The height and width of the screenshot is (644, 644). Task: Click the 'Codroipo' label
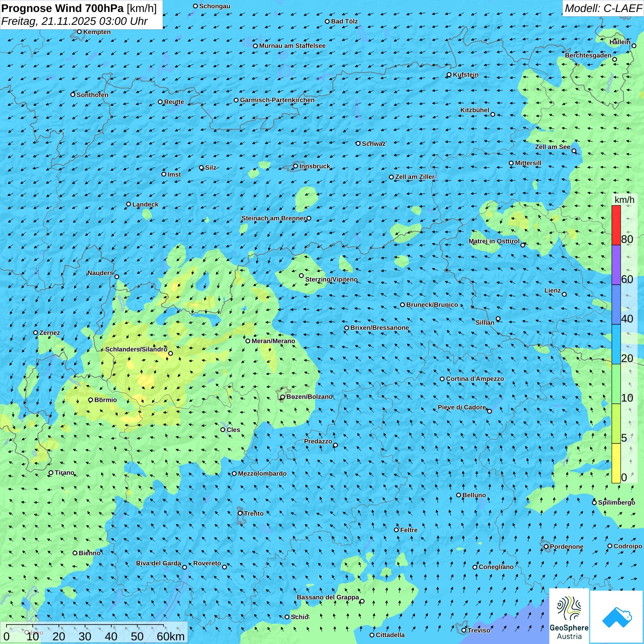[x=628, y=546]
